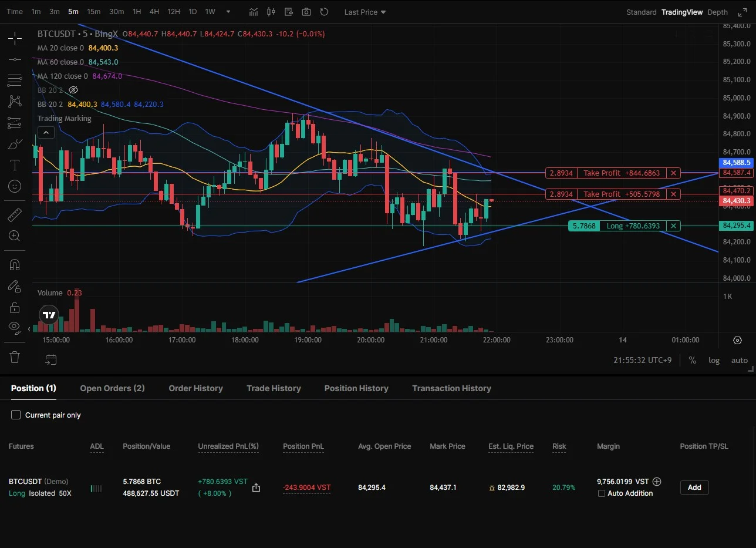Collapse the indicator legend chevron
The height and width of the screenshot is (548, 756).
[x=46, y=133]
